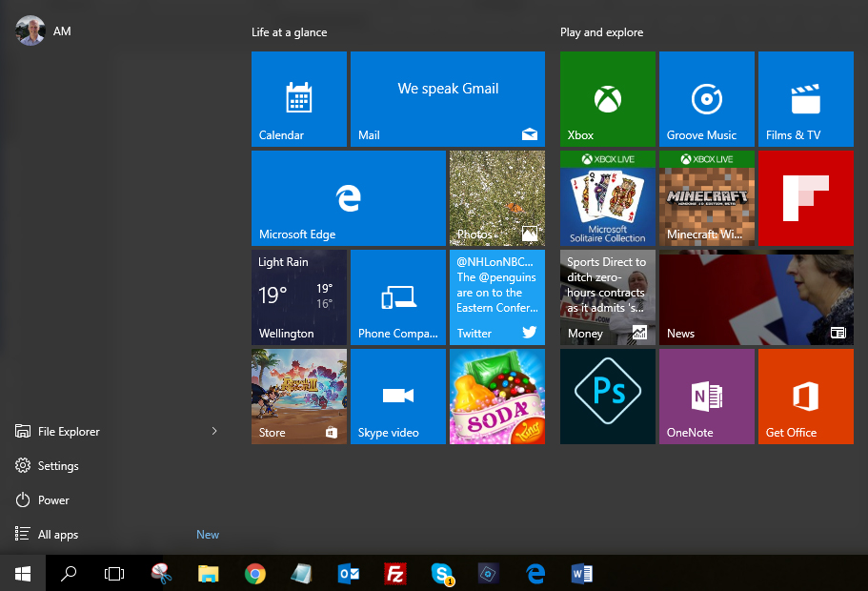Open the Money tile

coord(608,297)
